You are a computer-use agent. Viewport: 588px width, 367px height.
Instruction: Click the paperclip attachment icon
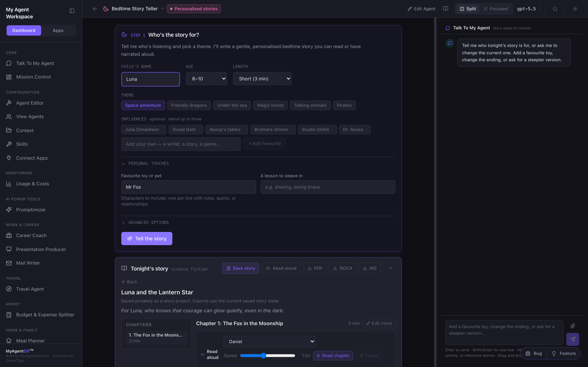(573, 326)
